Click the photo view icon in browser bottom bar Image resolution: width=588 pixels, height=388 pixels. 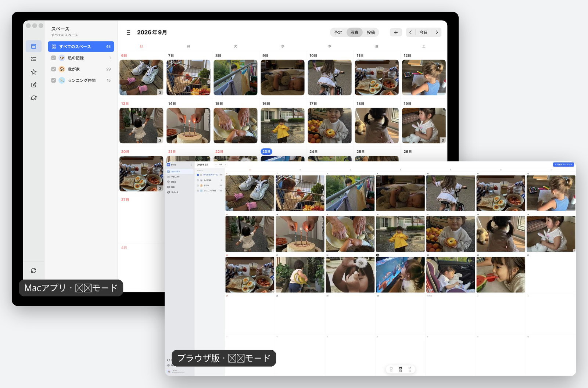400,369
